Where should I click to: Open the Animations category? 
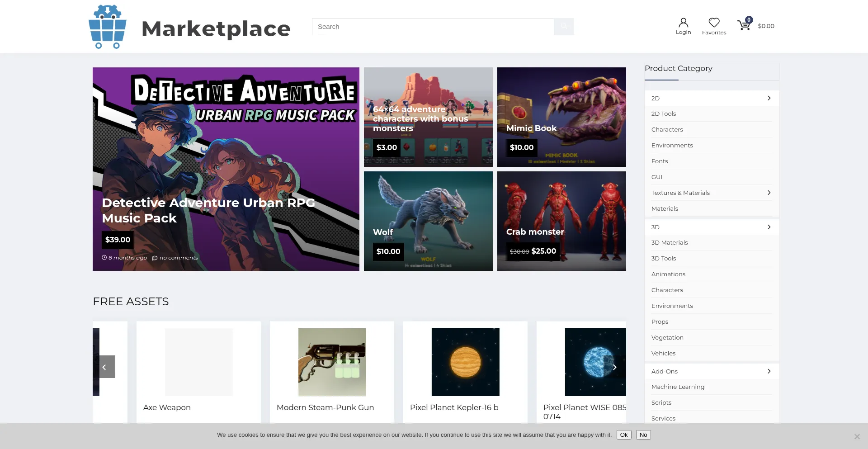(x=668, y=274)
